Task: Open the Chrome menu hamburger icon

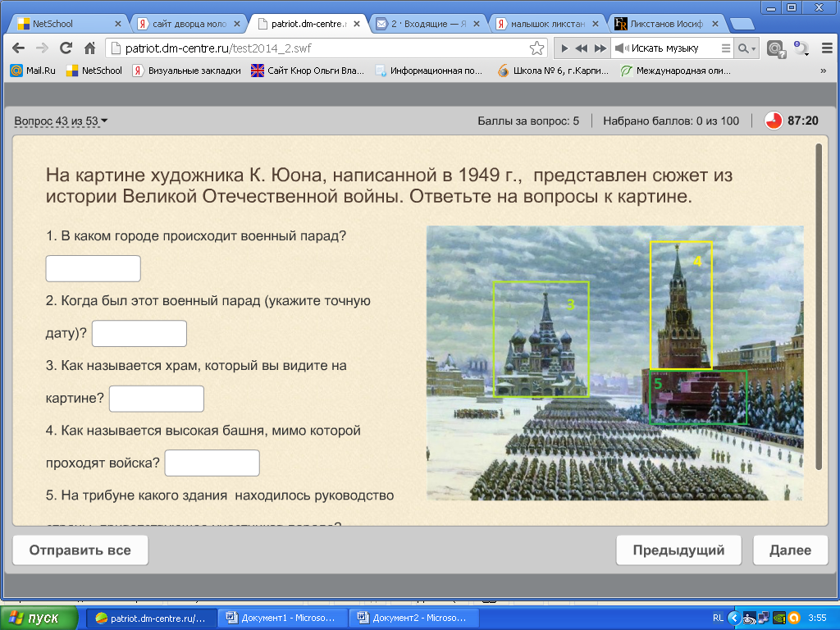Action: (x=827, y=48)
